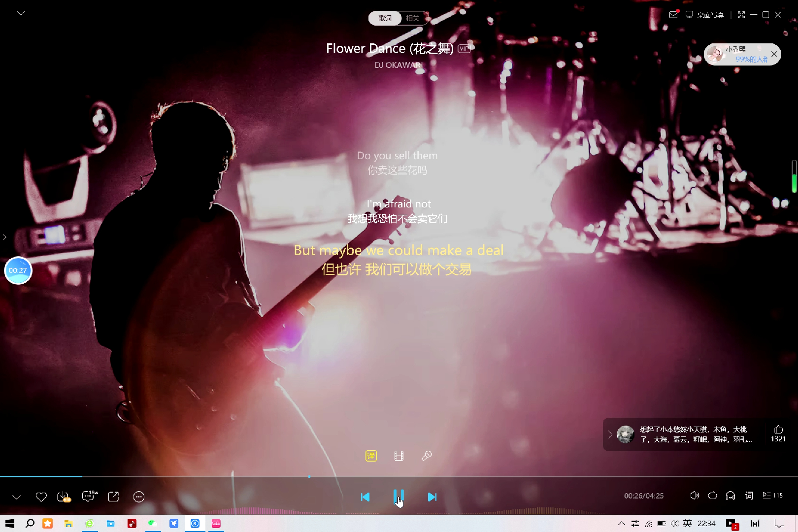Open the song comments bubble icon
The image size is (798, 532).
coord(89,496)
